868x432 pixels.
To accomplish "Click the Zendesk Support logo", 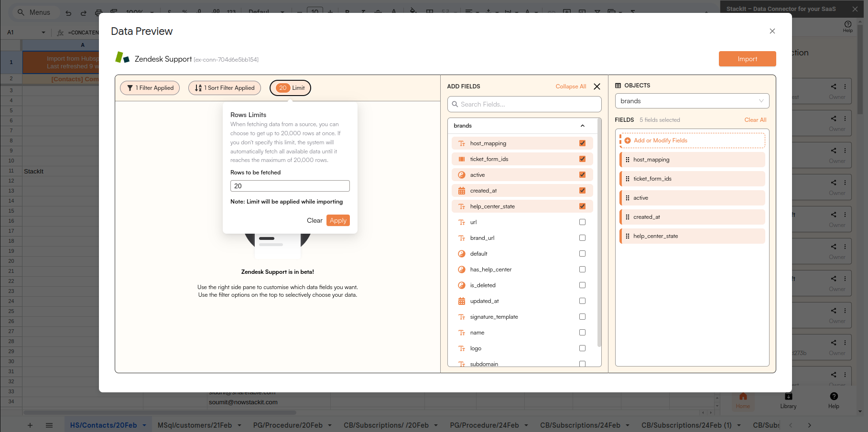I will click(122, 58).
